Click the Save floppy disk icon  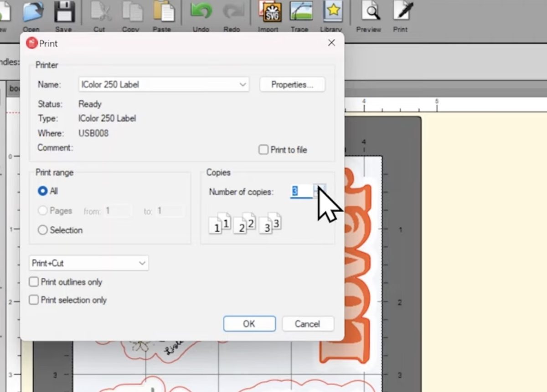click(x=64, y=12)
